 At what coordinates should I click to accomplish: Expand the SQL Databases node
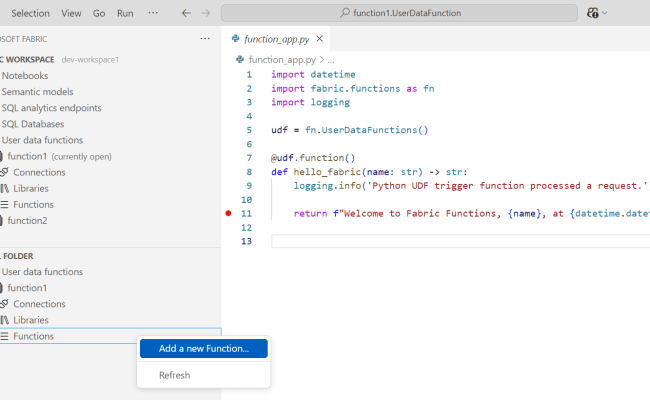pos(33,124)
